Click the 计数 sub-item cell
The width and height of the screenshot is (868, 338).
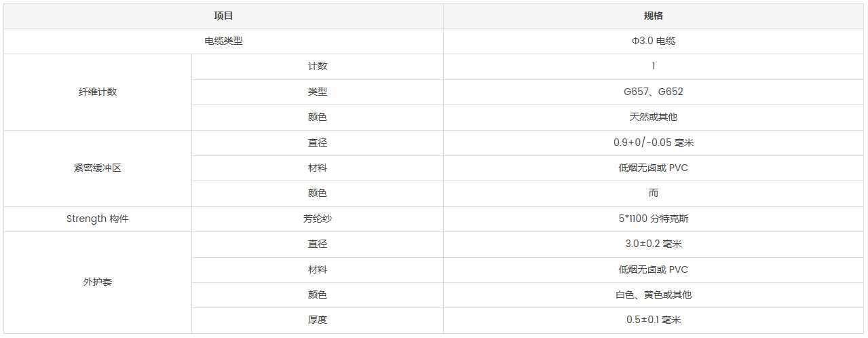tap(317, 67)
